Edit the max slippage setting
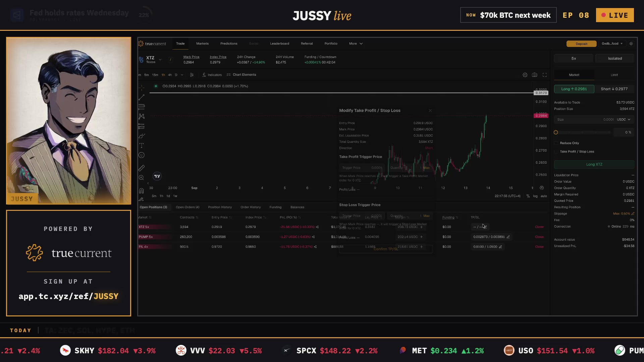644x362 pixels. [633, 214]
